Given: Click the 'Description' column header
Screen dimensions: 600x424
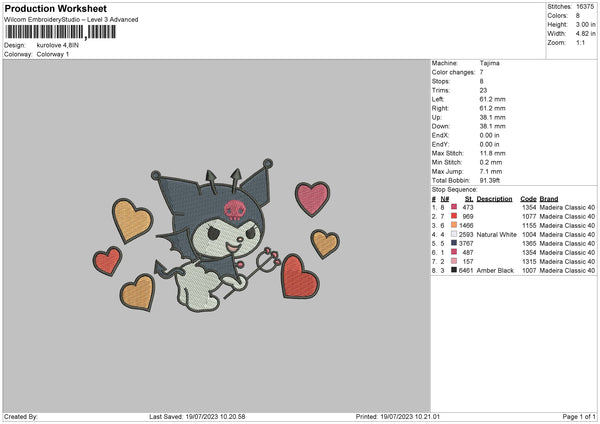Looking at the screenshot, I should (494, 199).
